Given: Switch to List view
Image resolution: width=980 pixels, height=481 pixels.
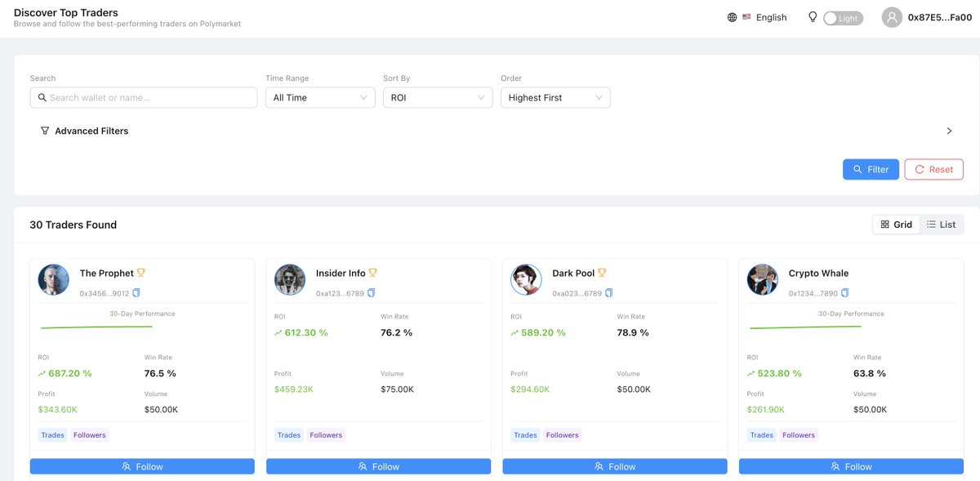Looking at the screenshot, I should coord(942,225).
